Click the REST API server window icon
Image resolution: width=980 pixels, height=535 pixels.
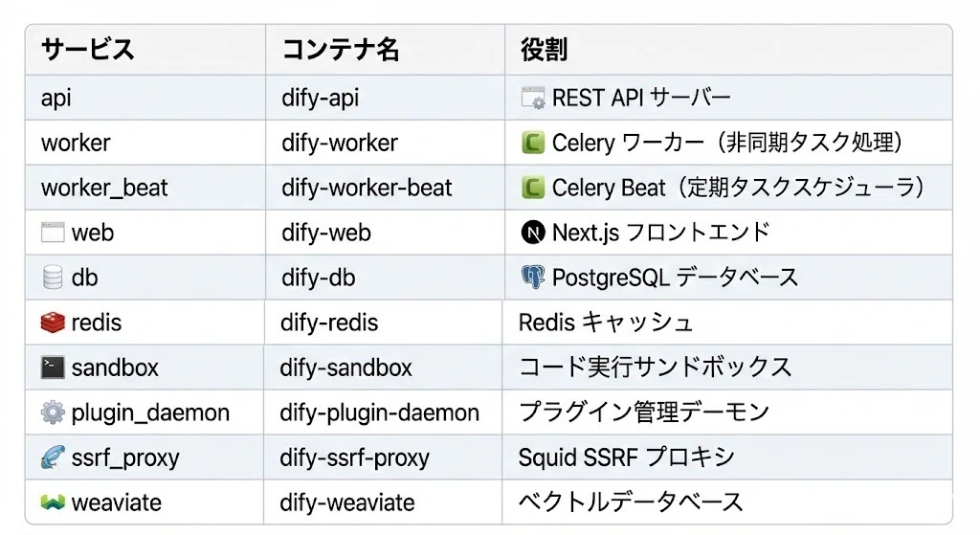click(x=532, y=98)
